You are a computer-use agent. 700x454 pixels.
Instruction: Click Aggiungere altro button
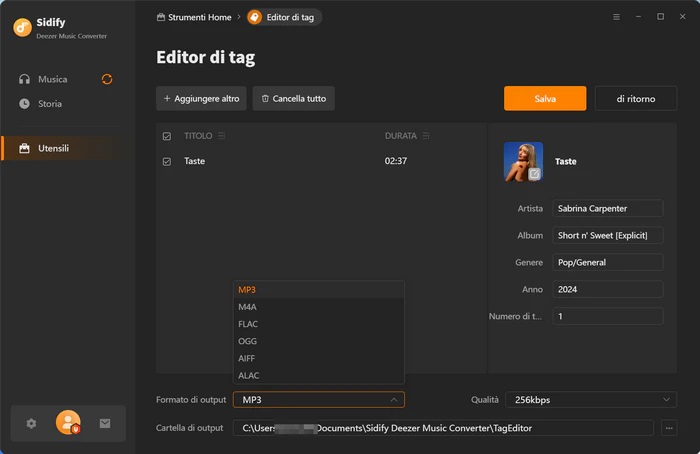pos(201,98)
